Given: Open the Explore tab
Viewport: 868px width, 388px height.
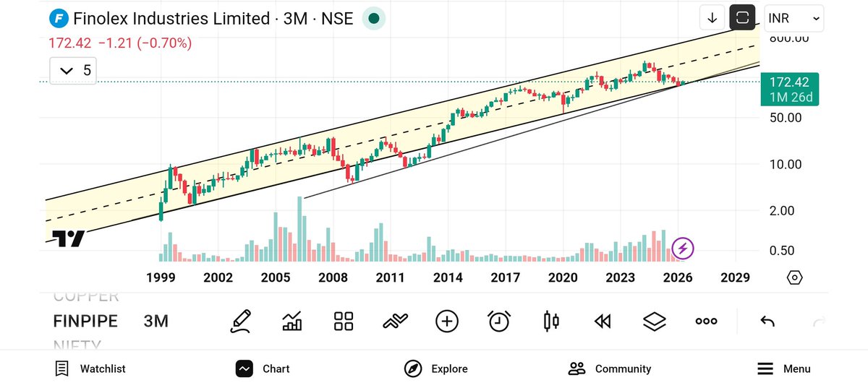Looking at the screenshot, I should [436, 368].
